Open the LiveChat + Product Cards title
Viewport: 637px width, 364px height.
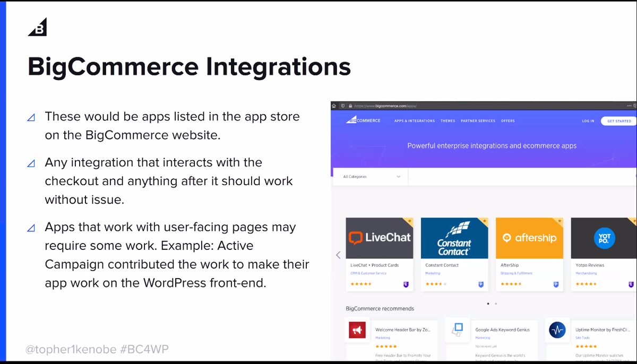tap(375, 265)
